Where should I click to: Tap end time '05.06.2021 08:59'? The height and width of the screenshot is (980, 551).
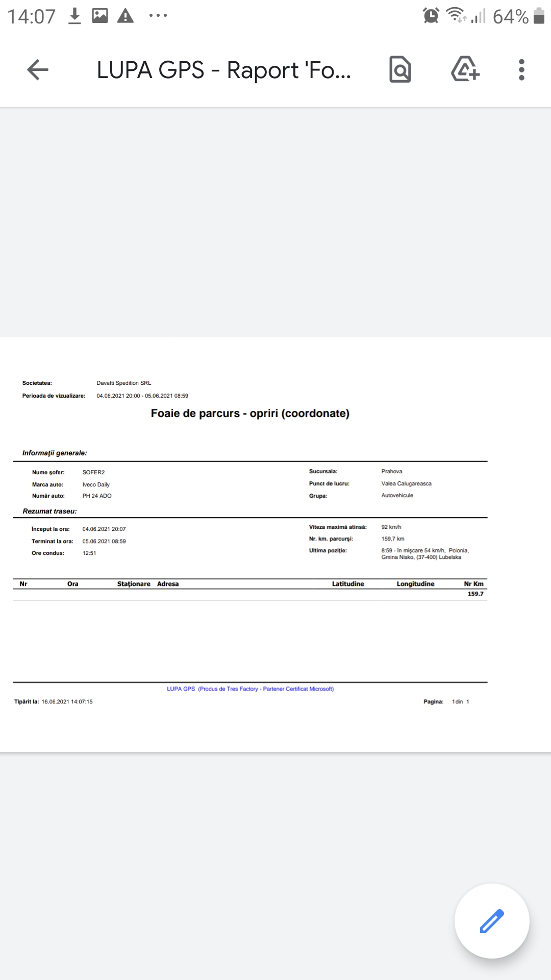coord(104,541)
